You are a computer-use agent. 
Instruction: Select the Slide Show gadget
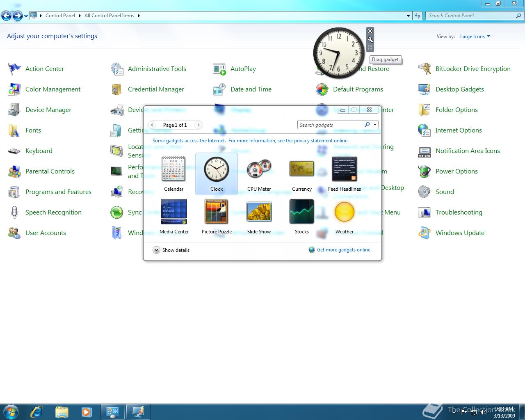coord(259,217)
